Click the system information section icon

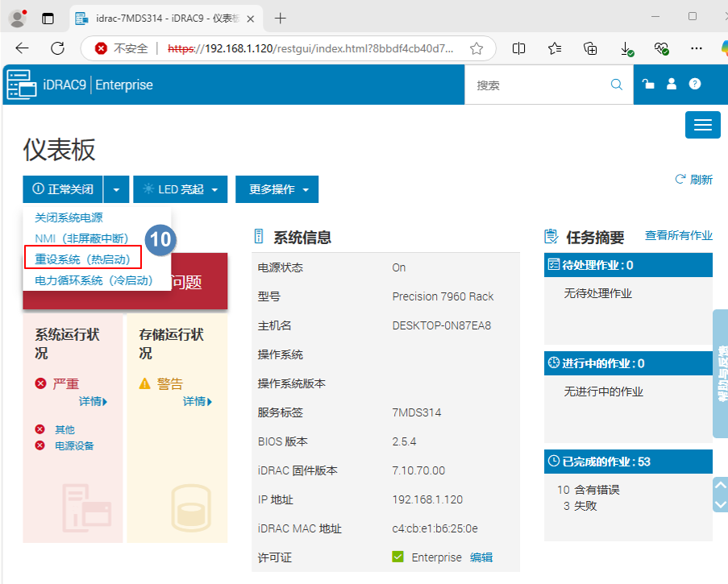[x=259, y=236]
